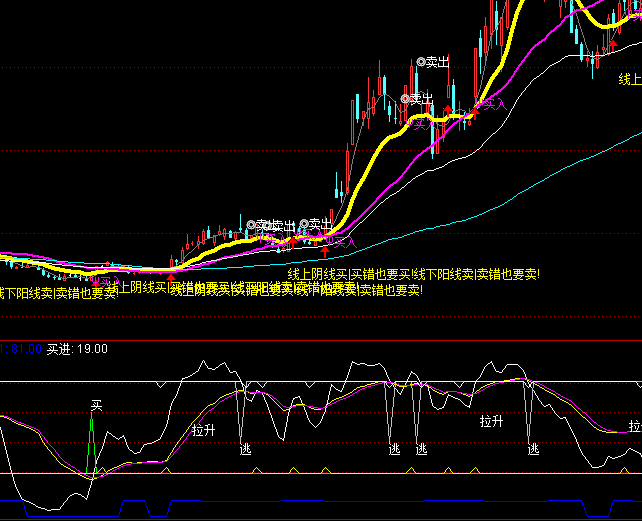Click the first 拉升 label in the indicator

tap(204, 429)
